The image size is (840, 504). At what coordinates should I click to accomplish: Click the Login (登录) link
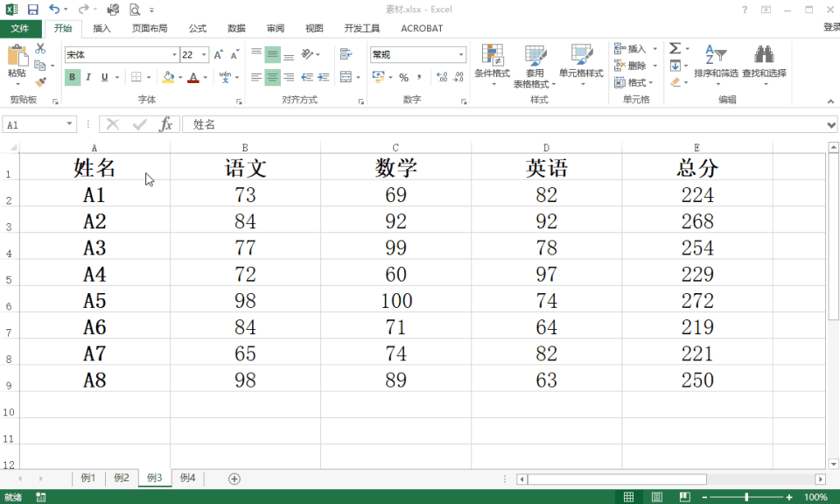pos(831,27)
